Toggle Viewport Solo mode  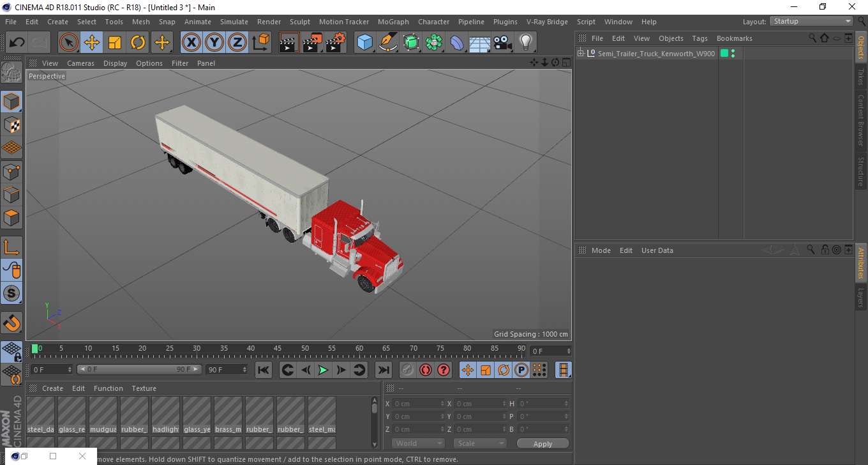[11, 294]
